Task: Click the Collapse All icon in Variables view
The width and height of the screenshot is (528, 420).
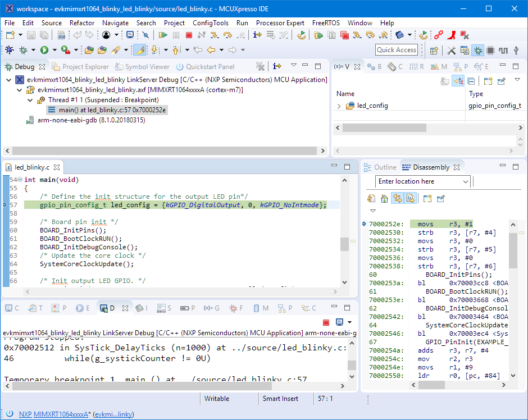Action: coord(471,81)
